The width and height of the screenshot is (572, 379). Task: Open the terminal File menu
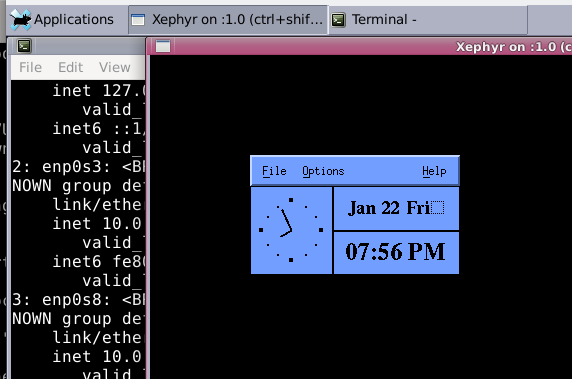31,67
